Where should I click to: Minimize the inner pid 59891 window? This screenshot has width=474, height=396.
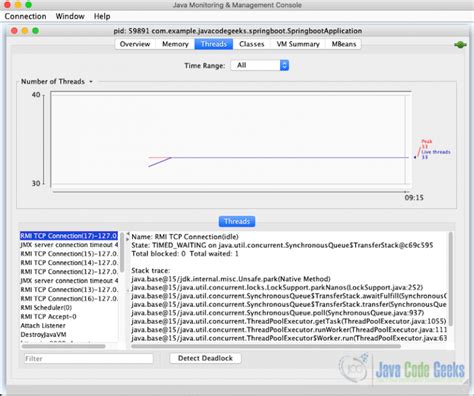point(25,31)
